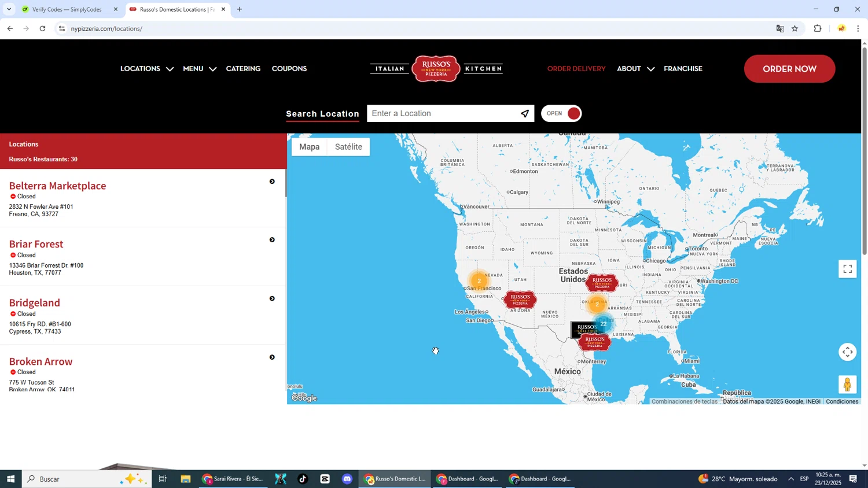Open File Explorer from the taskbar

(185, 479)
